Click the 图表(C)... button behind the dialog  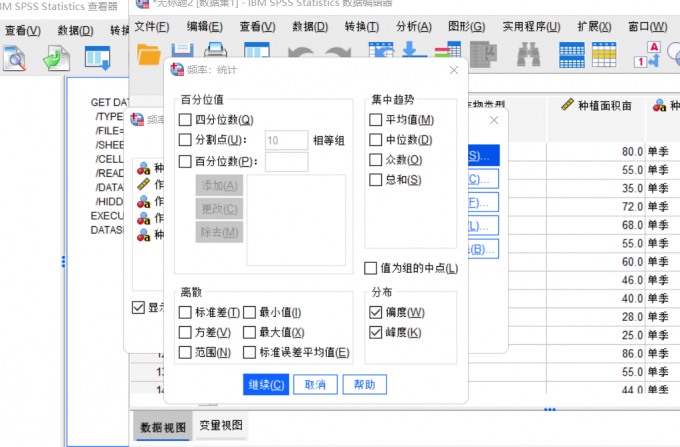(483, 179)
